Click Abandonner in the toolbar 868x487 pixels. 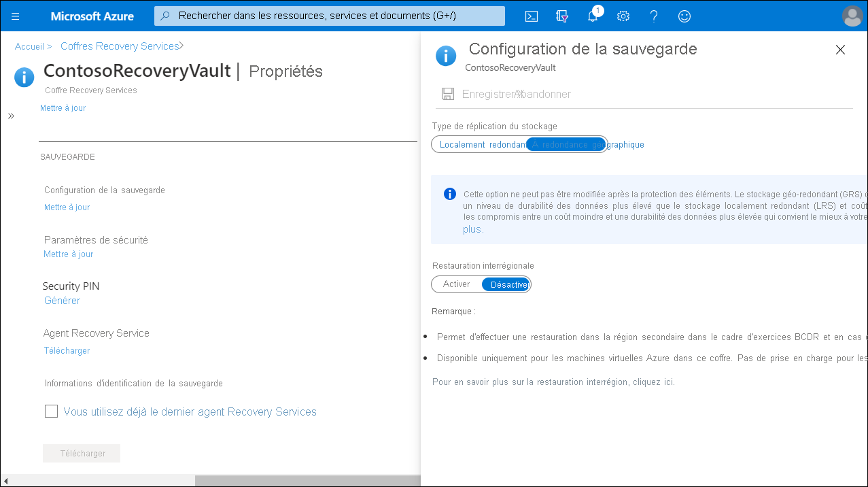pyautogui.click(x=543, y=94)
